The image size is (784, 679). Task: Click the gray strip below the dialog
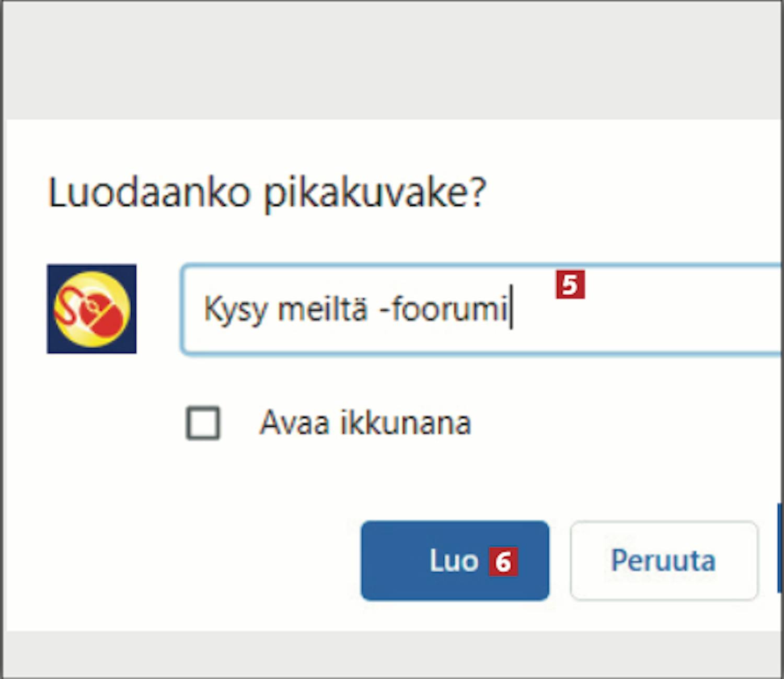click(392, 654)
